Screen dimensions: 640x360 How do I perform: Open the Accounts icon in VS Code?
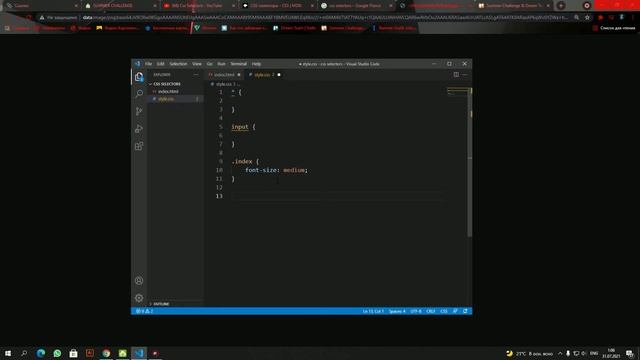(x=139, y=280)
